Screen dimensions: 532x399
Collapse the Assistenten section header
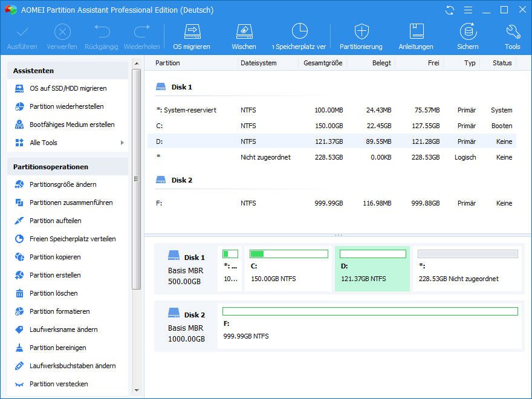tap(68, 71)
